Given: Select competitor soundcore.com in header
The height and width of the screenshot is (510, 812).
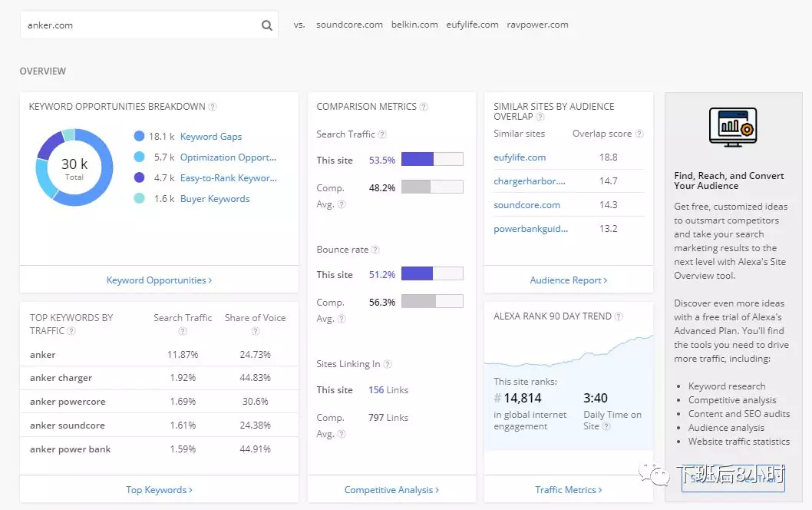Looking at the screenshot, I should (x=349, y=25).
